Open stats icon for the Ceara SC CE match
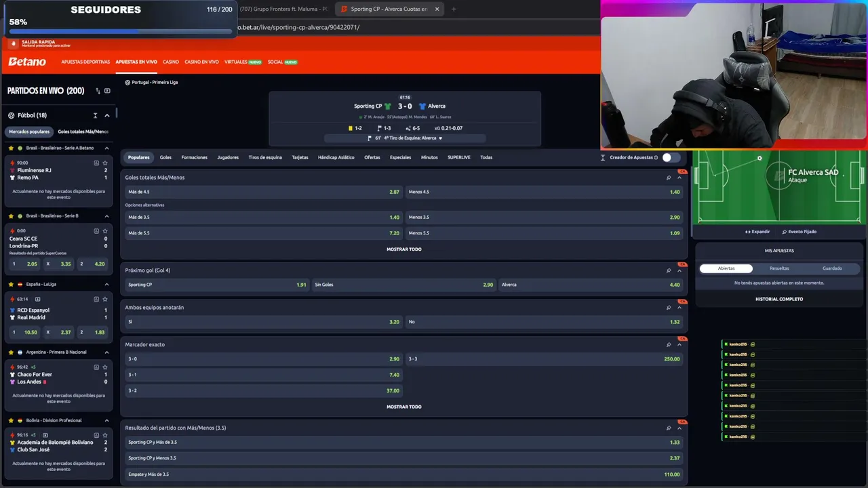868x488 pixels. point(96,230)
